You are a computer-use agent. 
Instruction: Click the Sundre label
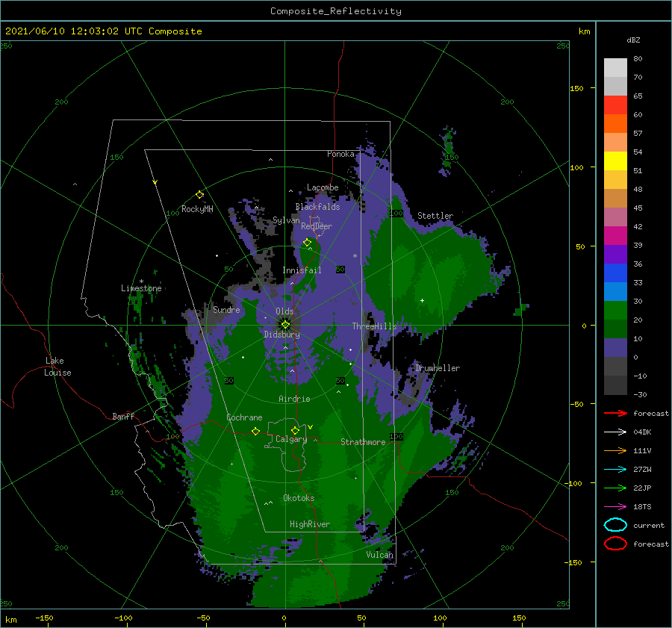coord(226,310)
